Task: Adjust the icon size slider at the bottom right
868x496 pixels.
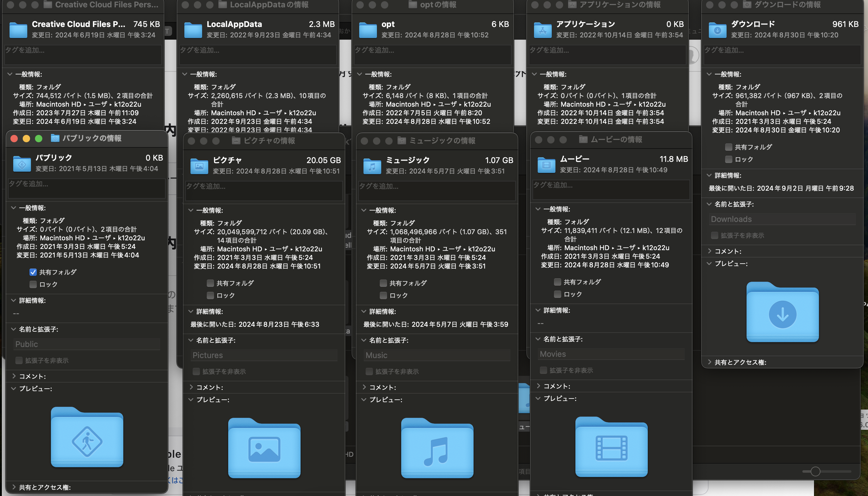Action: click(x=815, y=471)
